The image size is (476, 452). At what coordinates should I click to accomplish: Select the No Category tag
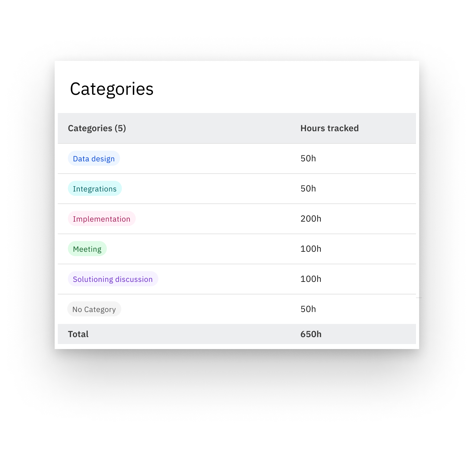tap(94, 309)
